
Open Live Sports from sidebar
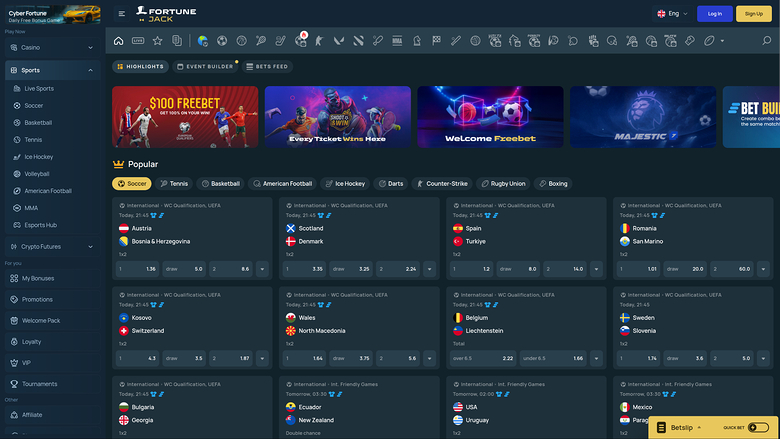click(x=39, y=88)
